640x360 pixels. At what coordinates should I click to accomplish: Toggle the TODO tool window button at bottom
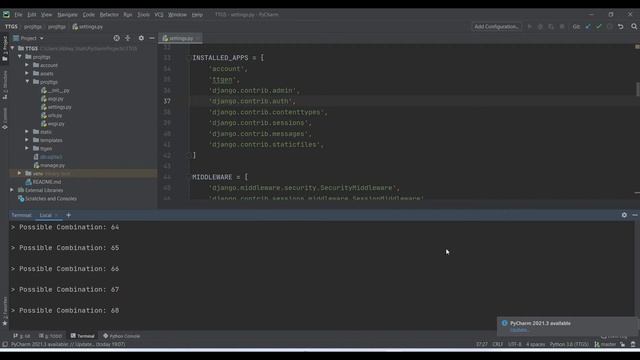51,336
